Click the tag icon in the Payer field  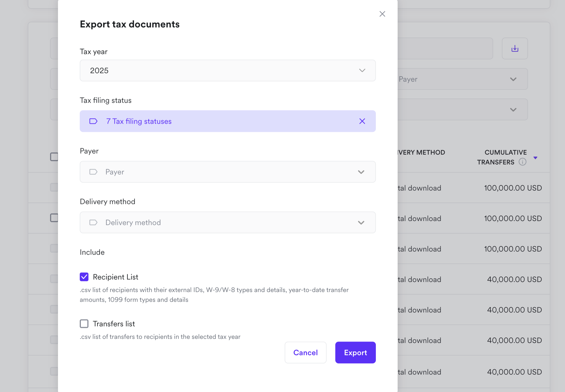[x=93, y=172]
